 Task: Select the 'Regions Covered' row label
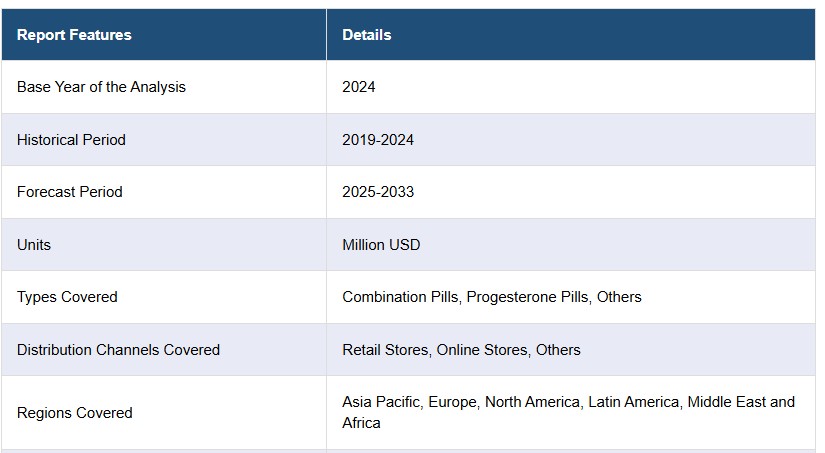click(x=74, y=413)
